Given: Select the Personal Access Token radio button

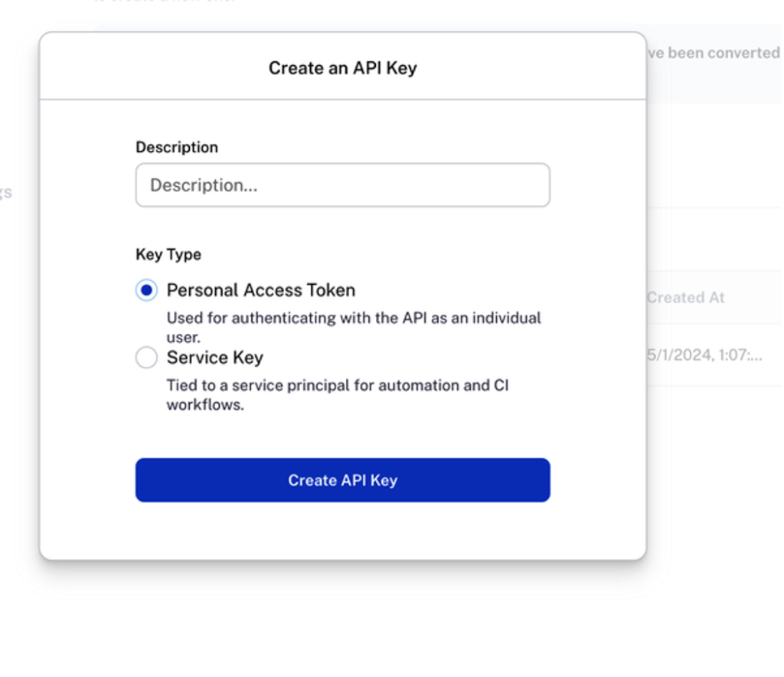Looking at the screenshot, I should click(x=145, y=289).
